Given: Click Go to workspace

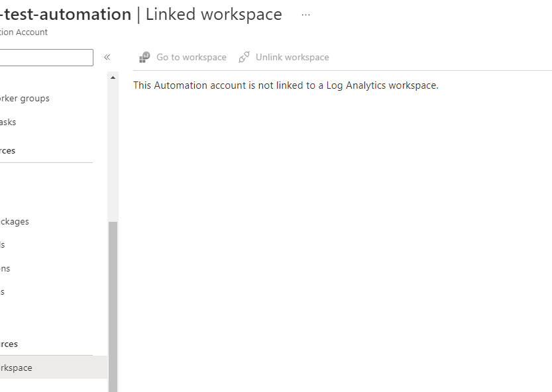Looking at the screenshot, I should (191, 57).
